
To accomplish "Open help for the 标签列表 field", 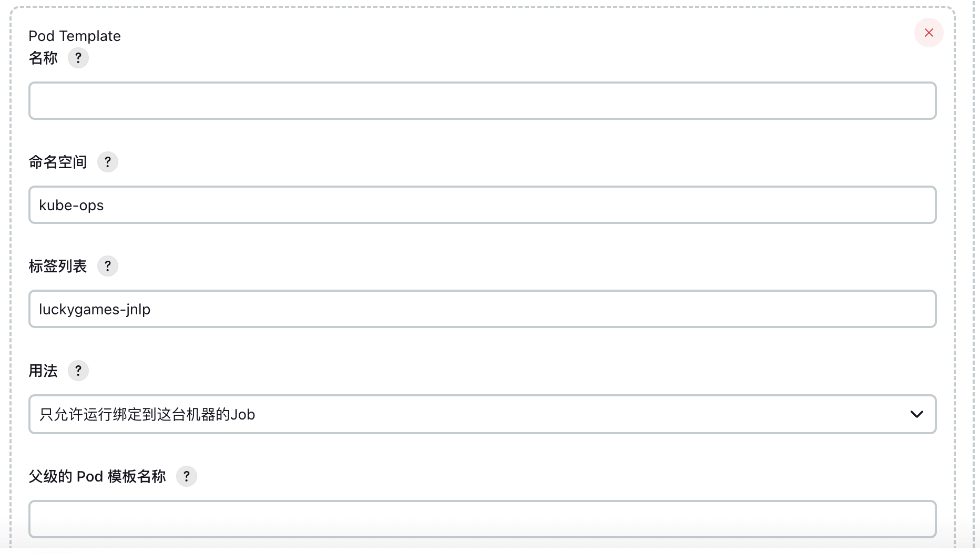I will (107, 266).
